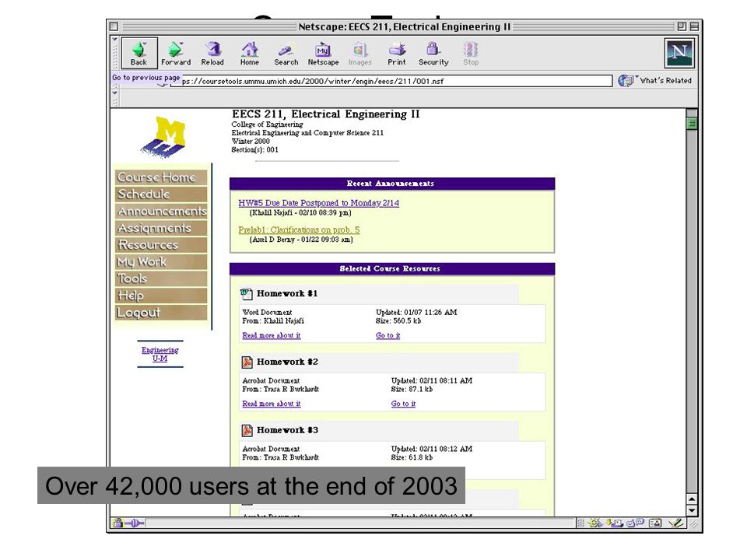747x560 pixels.
Task: Click the Back toolbar button
Action: [139, 54]
